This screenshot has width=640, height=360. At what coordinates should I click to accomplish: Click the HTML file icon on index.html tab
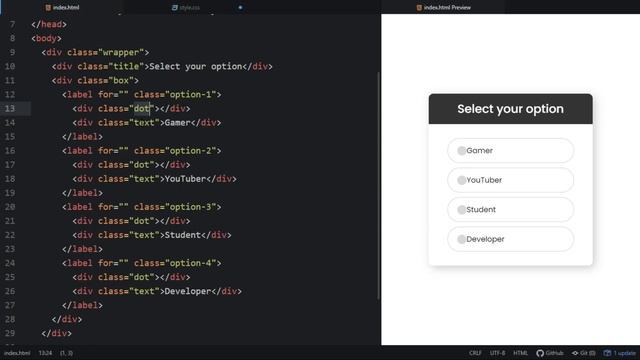[48, 7]
